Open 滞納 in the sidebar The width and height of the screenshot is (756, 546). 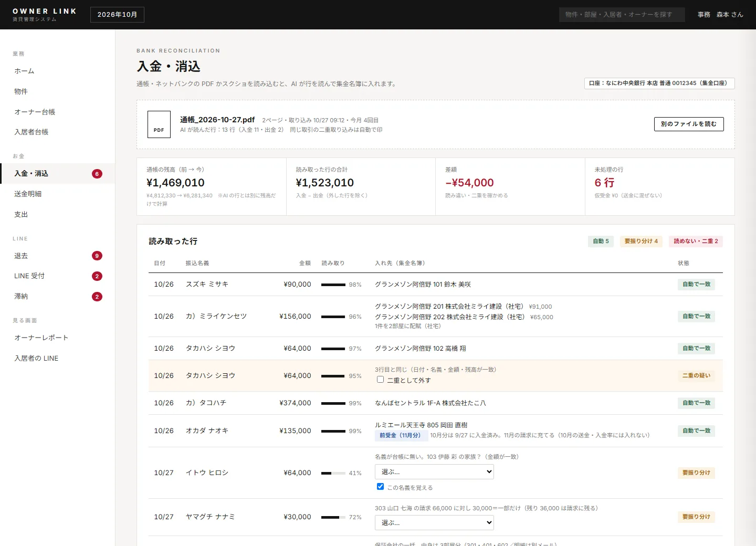point(57,297)
